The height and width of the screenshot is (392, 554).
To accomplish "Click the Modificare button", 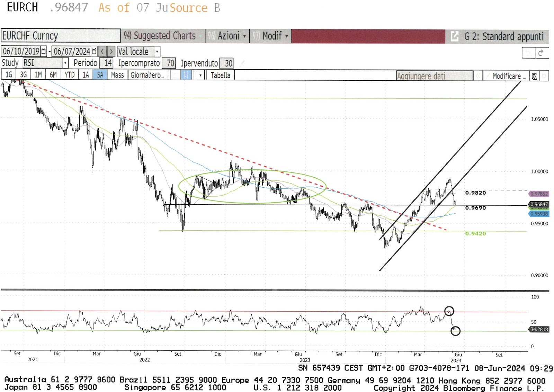I will 507,76.
